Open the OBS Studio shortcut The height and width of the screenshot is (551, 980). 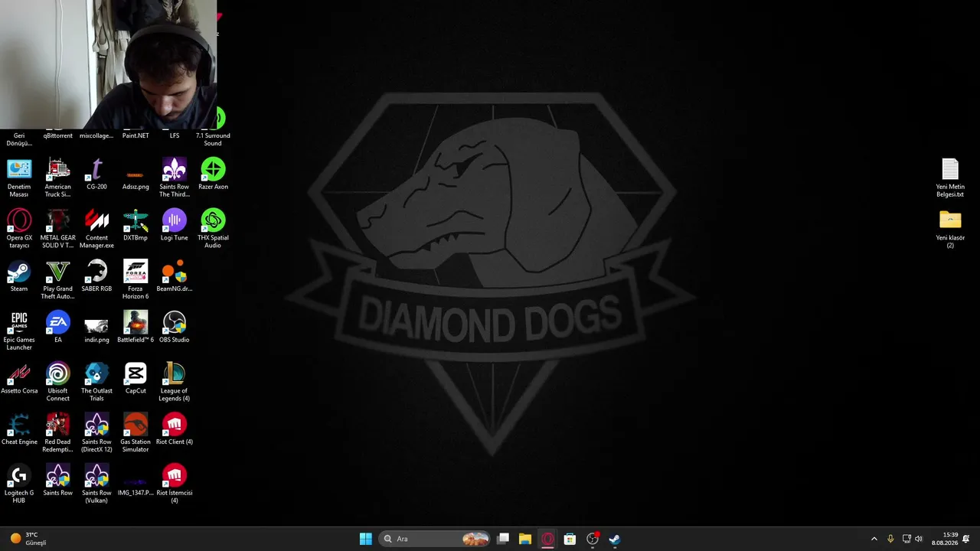[x=175, y=328]
